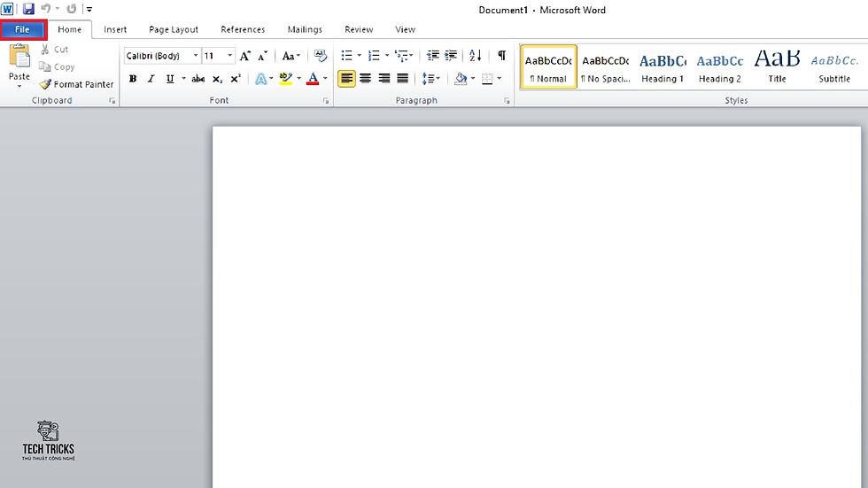Viewport: 868px width, 488px height.
Task: Click the Word application icon
Action: pos(7,9)
